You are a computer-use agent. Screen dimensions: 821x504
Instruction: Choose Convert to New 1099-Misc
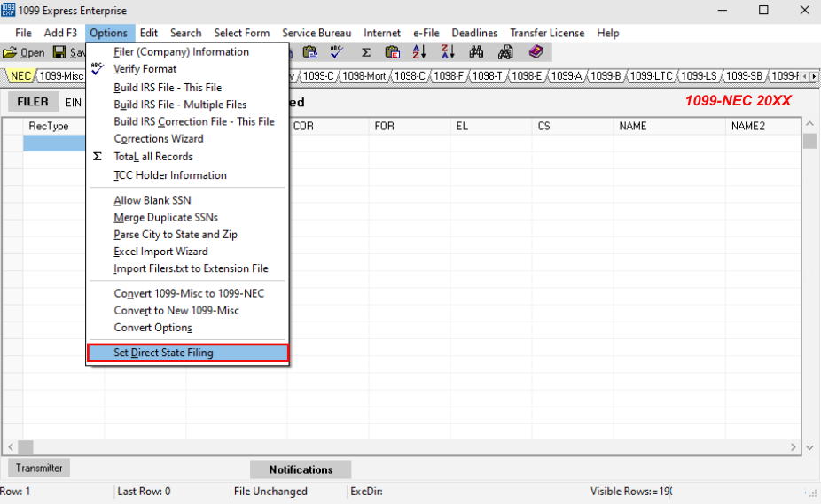pyautogui.click(x=187, y=310)
